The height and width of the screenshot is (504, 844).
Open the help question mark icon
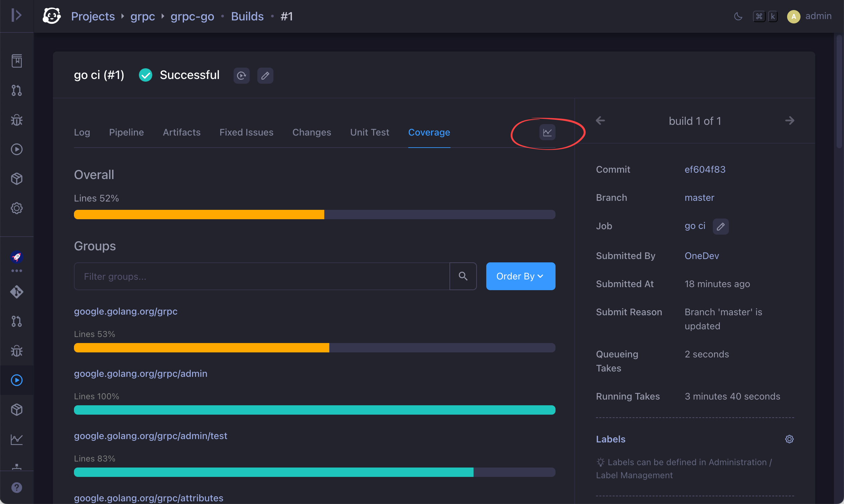16,487
